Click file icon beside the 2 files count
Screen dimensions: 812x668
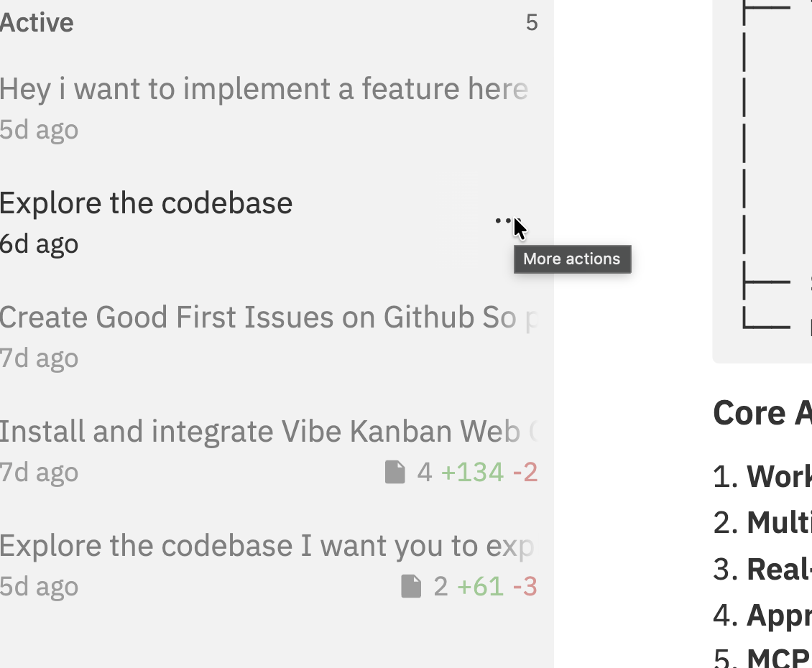(411, 586)
